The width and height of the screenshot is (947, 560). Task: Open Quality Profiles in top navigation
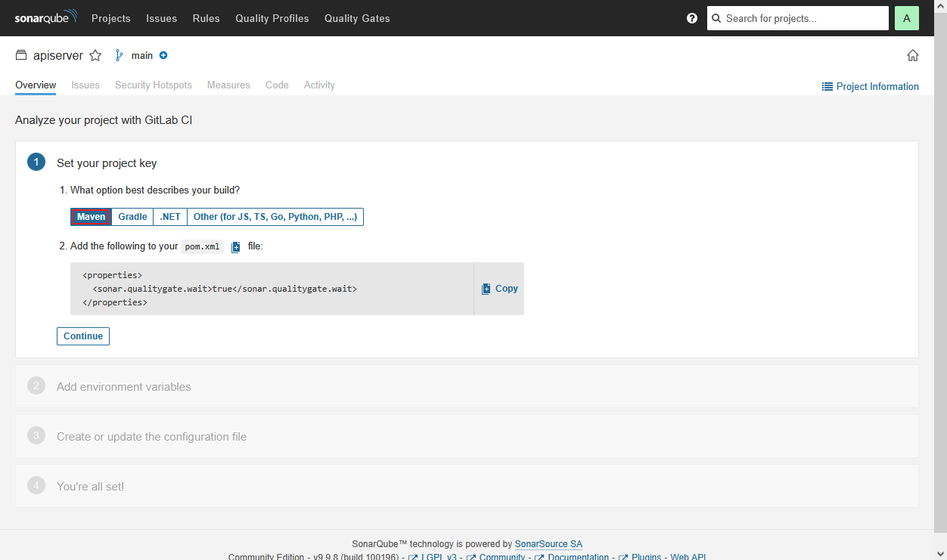(x=272, y=18)
